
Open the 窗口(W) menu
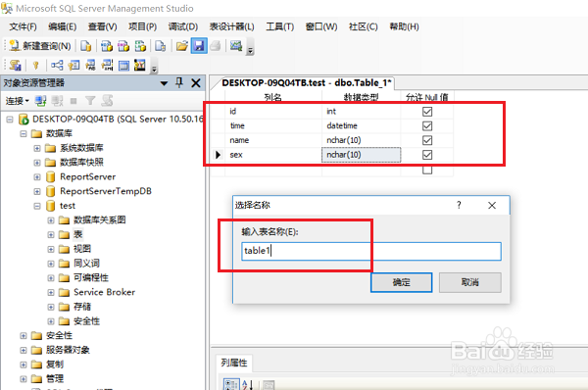[321, 26]
